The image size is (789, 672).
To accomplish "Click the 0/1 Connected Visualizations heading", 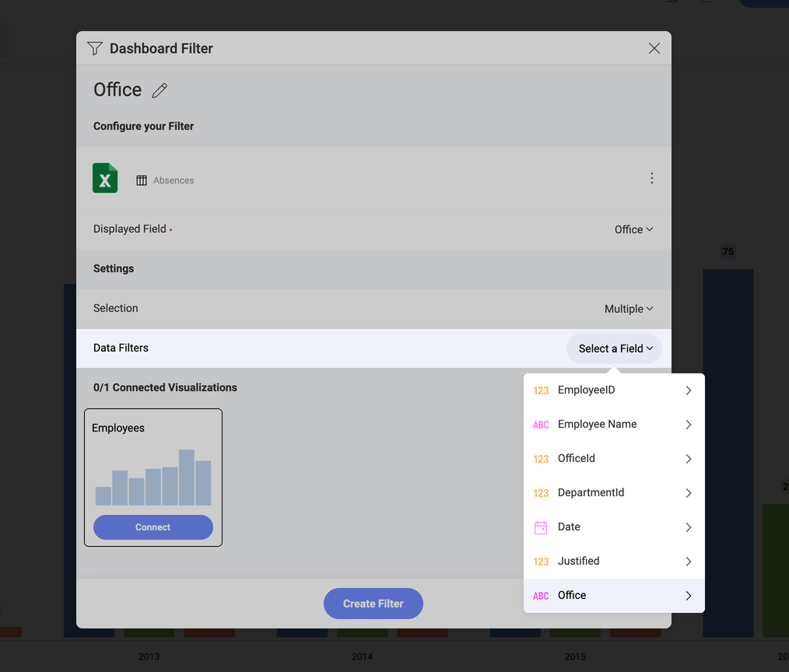I will click(165, 387).
